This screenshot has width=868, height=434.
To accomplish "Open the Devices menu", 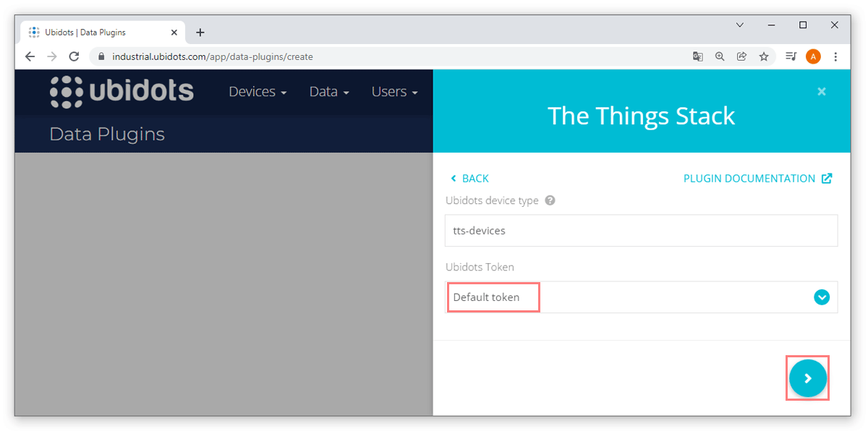I will pos(258,92).
